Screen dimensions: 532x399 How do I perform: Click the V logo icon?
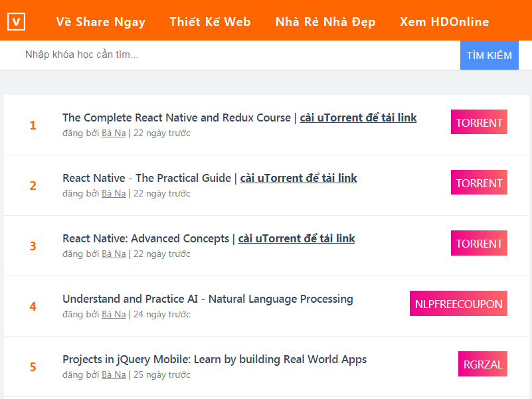16,21
